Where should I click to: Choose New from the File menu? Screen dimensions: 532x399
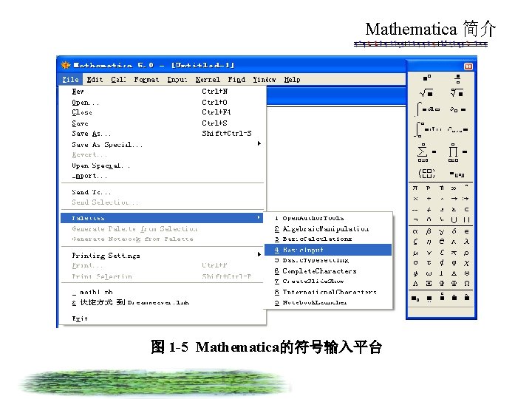pyautogui.click(x=163, y=92)
